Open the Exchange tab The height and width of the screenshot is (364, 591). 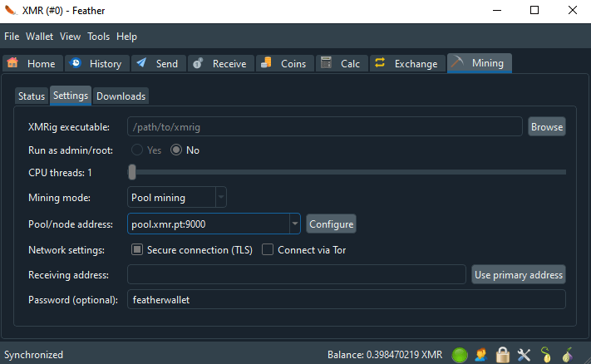(x=407, y=63)
